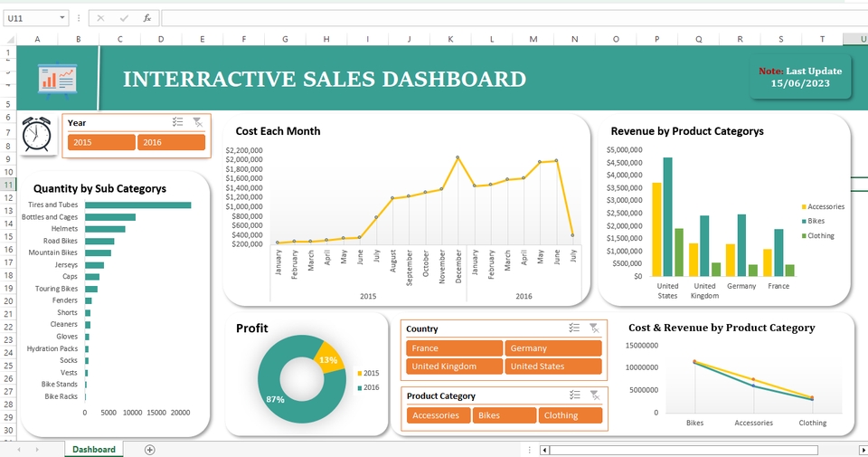Select column T header
The image size is (868, 457).
pyautogui.click(x=822, y=39)
